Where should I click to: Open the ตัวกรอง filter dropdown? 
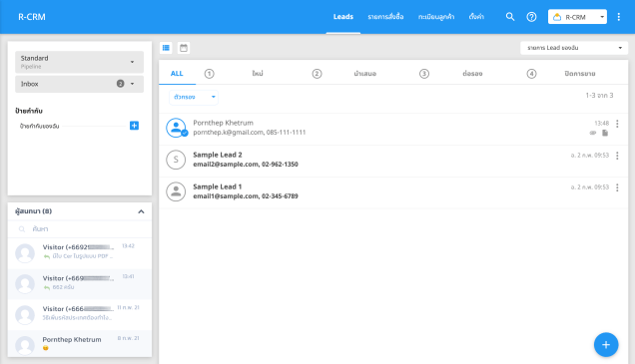(194, 97)
